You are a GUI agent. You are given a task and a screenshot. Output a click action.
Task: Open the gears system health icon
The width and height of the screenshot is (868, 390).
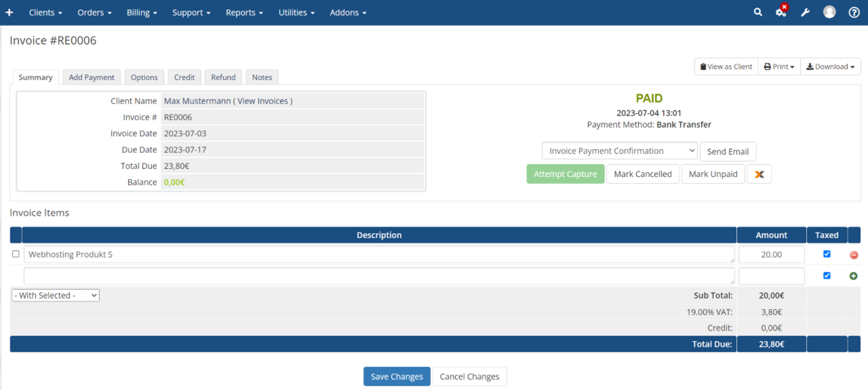(781, 12)
